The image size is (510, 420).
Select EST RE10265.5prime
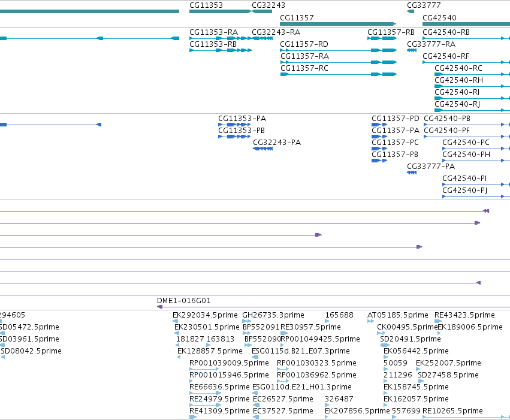pyautogui.click(x=452, y=412)
